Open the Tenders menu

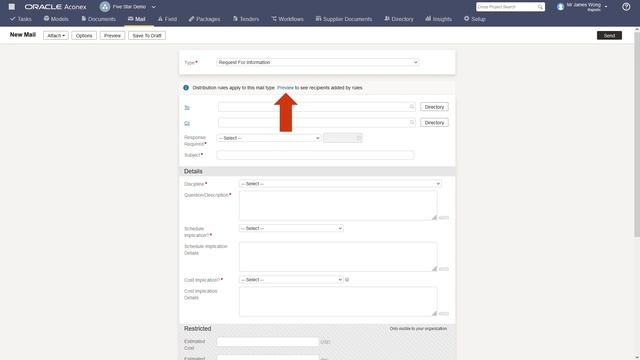[x=246, y=19]
